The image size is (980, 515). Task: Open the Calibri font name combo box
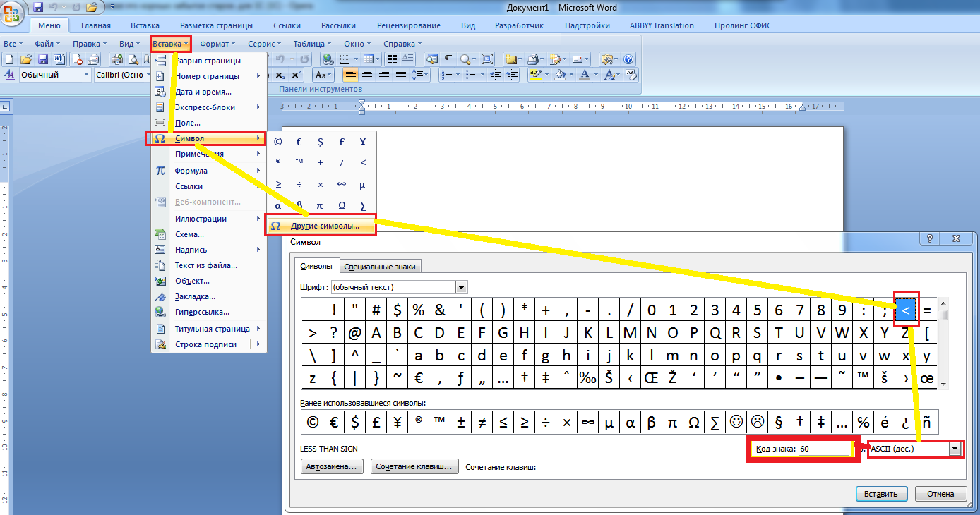(x=124, y=75)
